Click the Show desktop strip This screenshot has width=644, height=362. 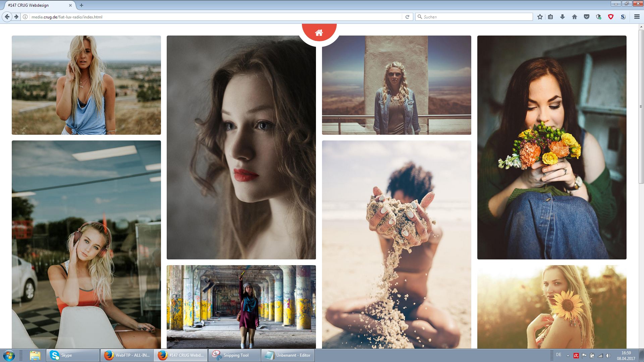tap(641, 355)
